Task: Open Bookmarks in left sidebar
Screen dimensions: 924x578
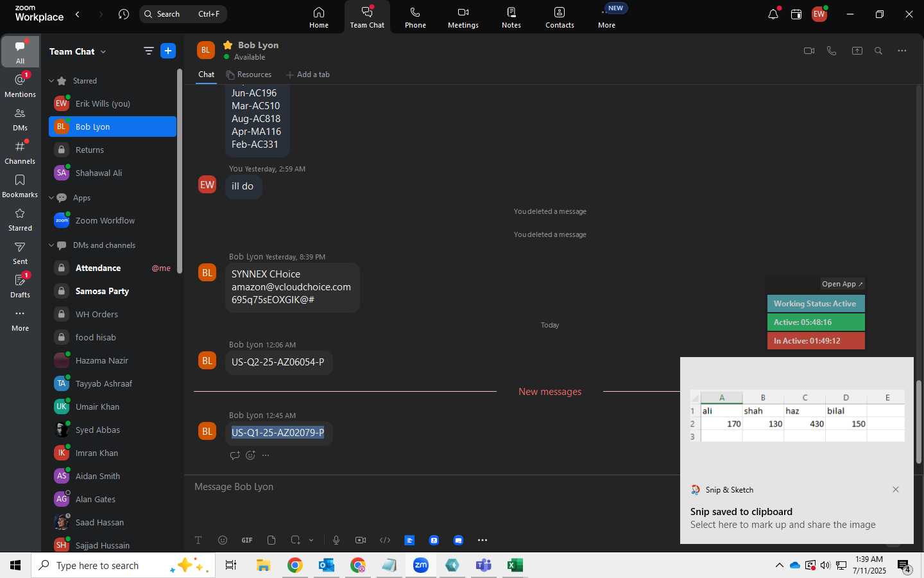Action: tap(21, 186)
